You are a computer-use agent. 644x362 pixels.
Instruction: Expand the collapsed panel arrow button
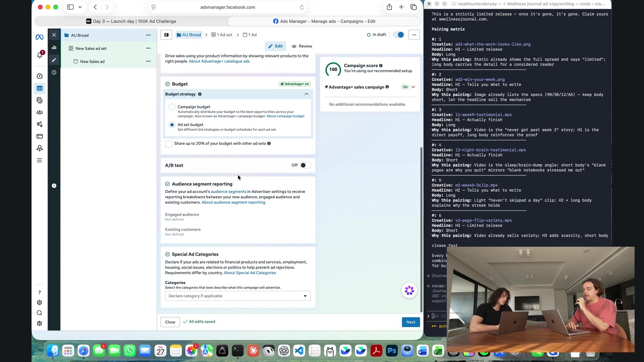54,186
